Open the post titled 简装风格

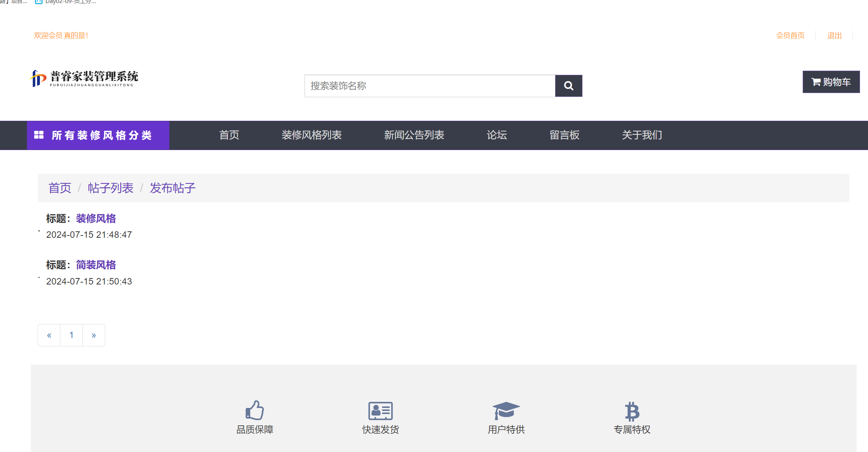[96, 265]
